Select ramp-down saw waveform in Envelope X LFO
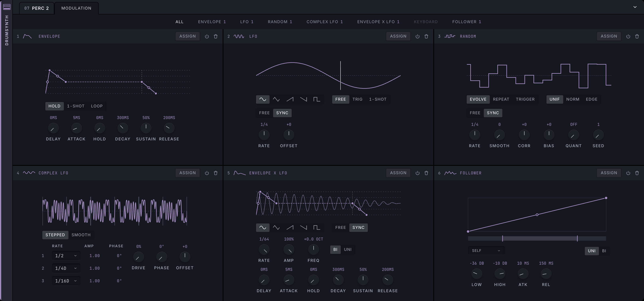 click(303, 227)
